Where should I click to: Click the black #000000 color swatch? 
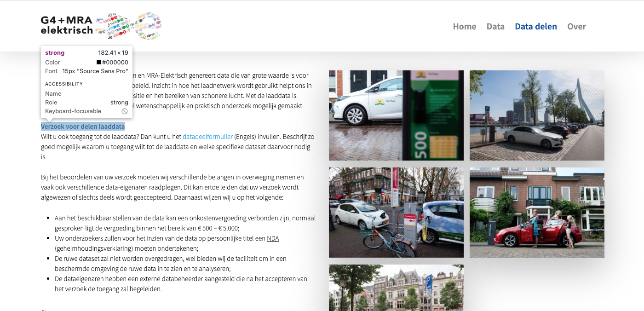click(99, 63)
